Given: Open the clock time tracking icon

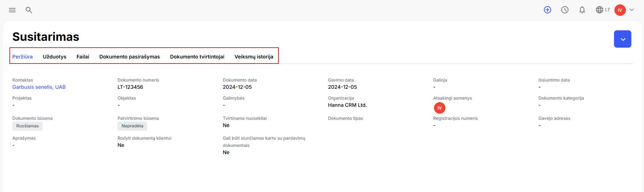Looking at the screenshot, I should [565, 10].
